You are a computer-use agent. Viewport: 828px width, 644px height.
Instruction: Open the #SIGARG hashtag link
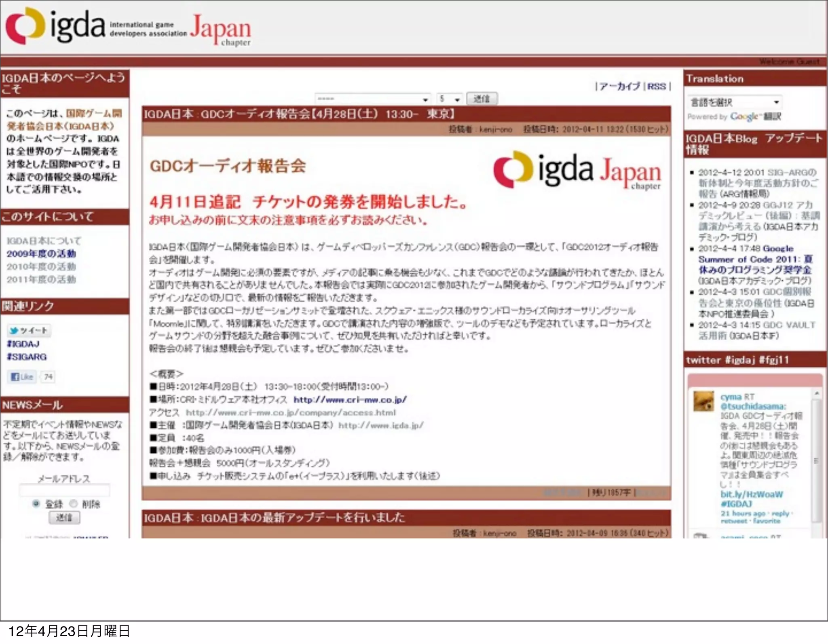point(27,357)
